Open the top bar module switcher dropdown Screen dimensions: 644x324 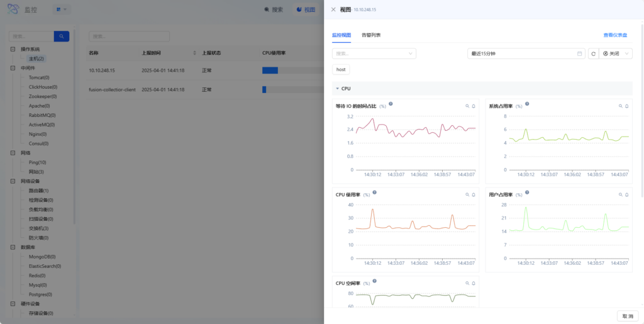[62, 9]
